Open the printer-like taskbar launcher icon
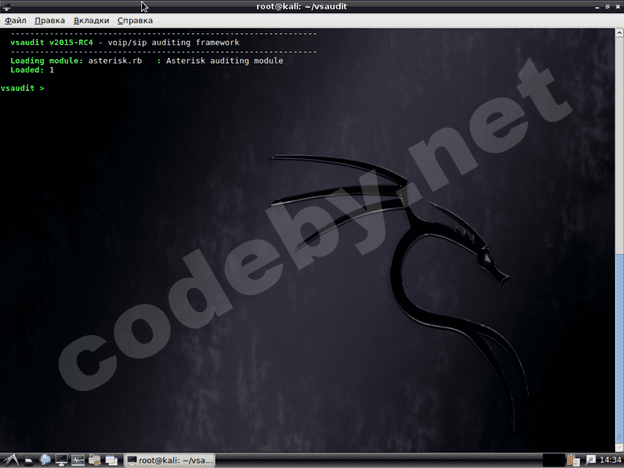624x468 pixels. click(x=95, y=460)
